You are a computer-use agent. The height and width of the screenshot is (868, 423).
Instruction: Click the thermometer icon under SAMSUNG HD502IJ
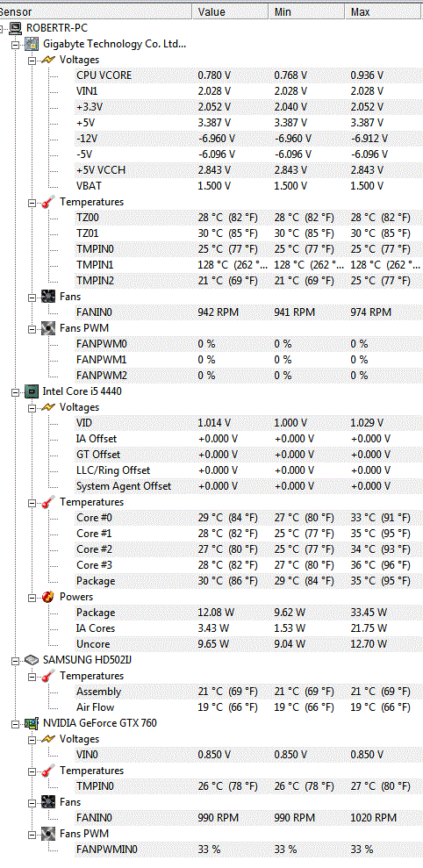(49, 676)
